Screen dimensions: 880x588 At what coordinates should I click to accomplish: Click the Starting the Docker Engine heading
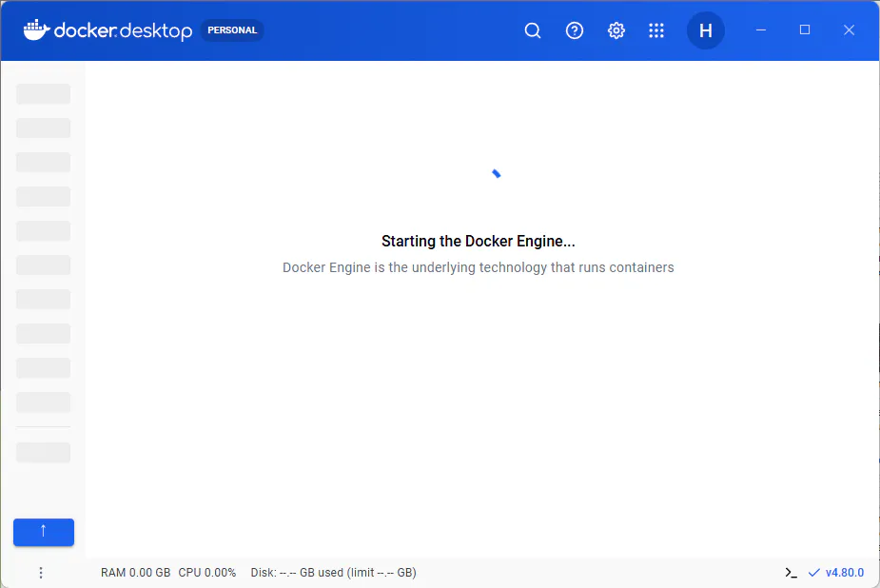point(479,242)
